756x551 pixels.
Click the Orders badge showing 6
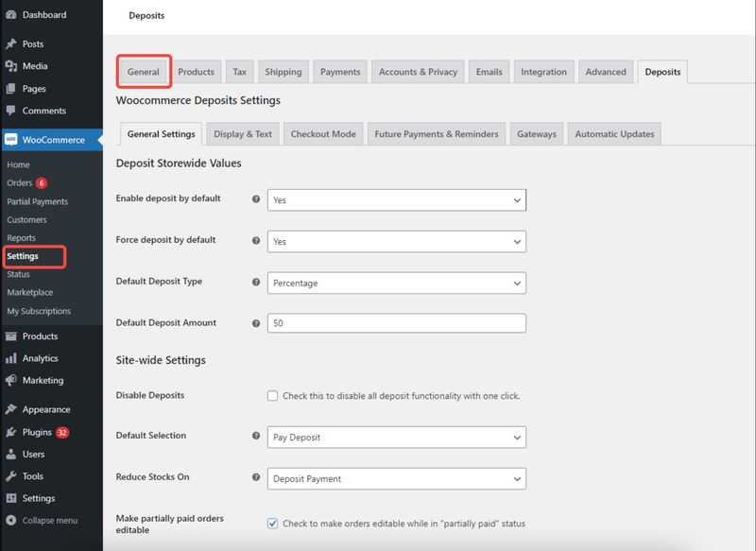tap(42, 183)
